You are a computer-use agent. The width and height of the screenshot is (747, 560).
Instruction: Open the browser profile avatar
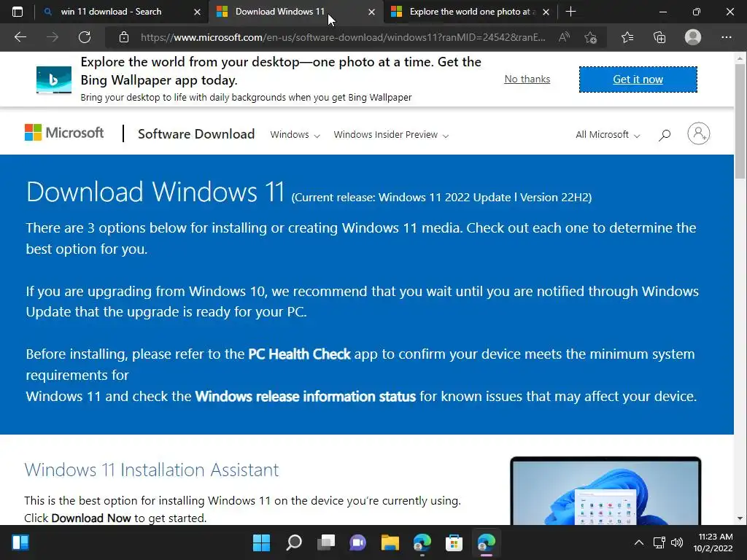(693, 37)
